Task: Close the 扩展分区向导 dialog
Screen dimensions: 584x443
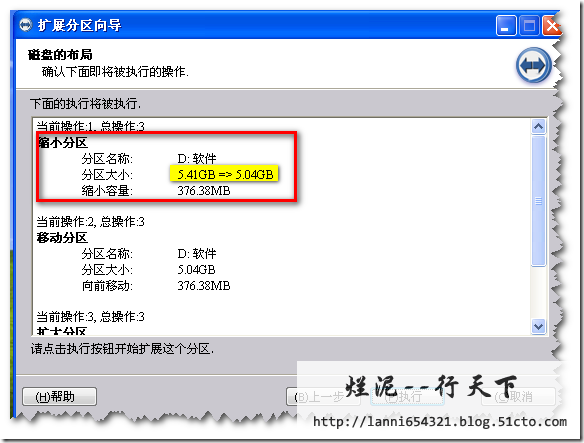Action: point(551,26)
